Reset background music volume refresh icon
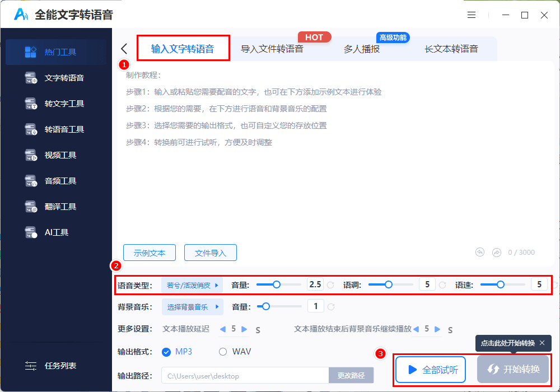560x392 pixels. [x=331, y=307]
